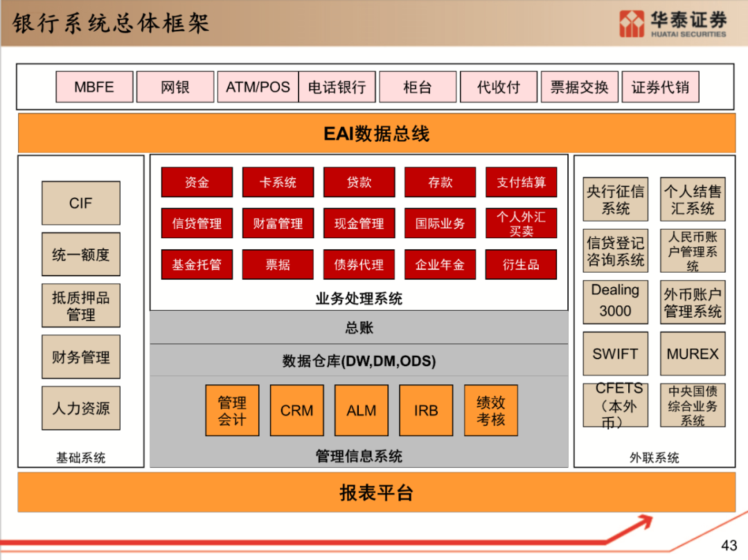Expand the 数据仓库(DW,DM,ODS) layer
The image size is (748, 560).
click(360, 361)
